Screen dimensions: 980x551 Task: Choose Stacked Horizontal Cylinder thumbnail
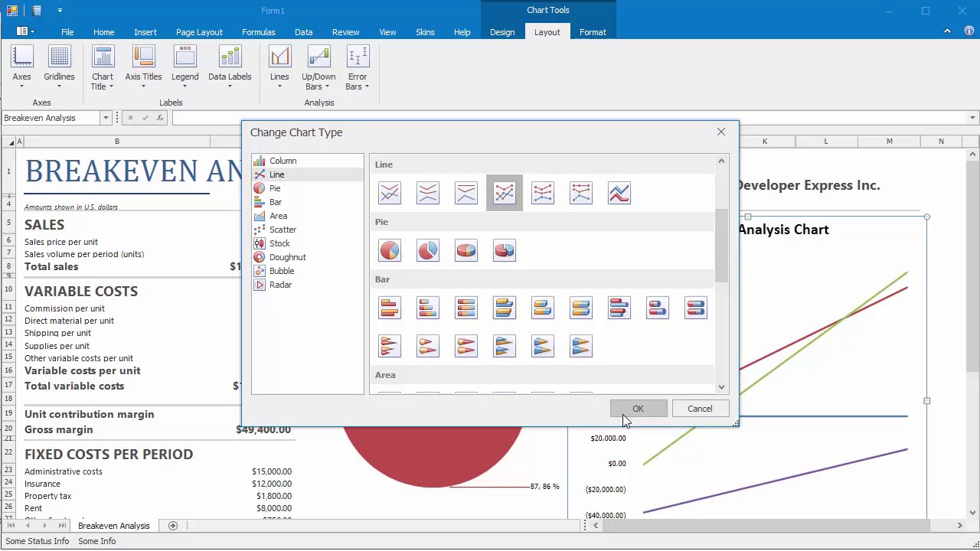tap(658, 308)
